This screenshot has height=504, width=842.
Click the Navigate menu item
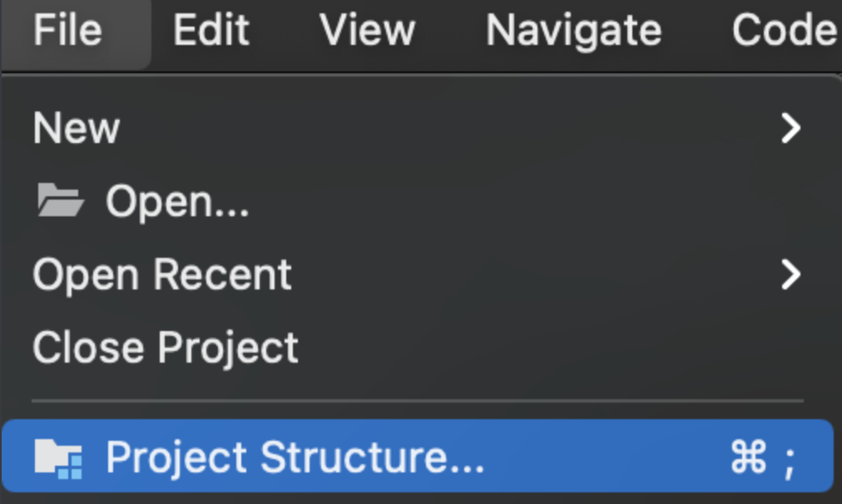click(572, 32)
